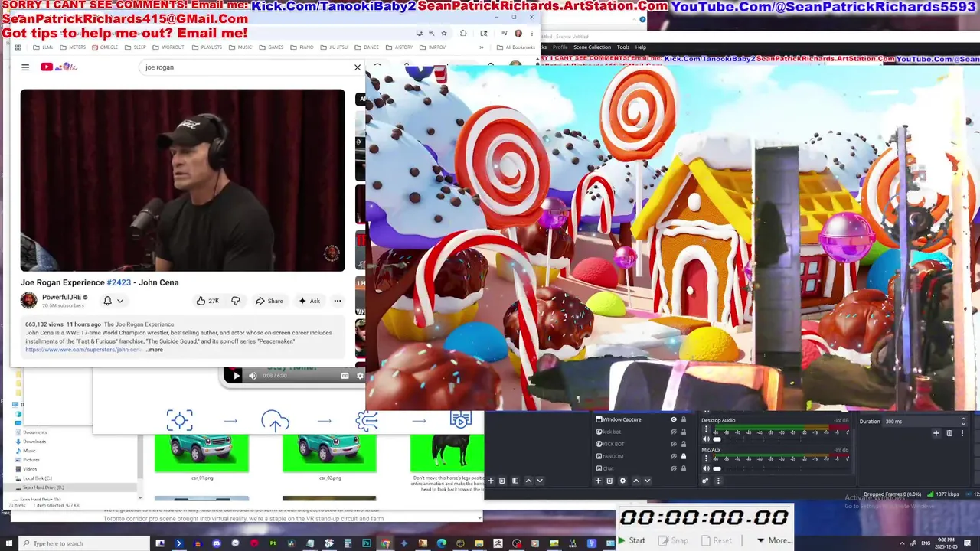Remove scene transition with trash icon
The image size is (980, 551).
(949, 433)
